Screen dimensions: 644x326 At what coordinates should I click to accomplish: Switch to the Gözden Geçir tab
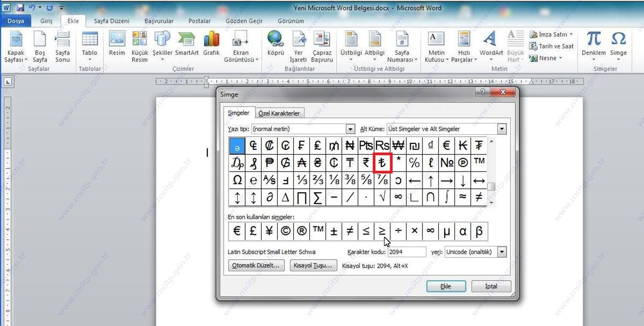[244, 21]
